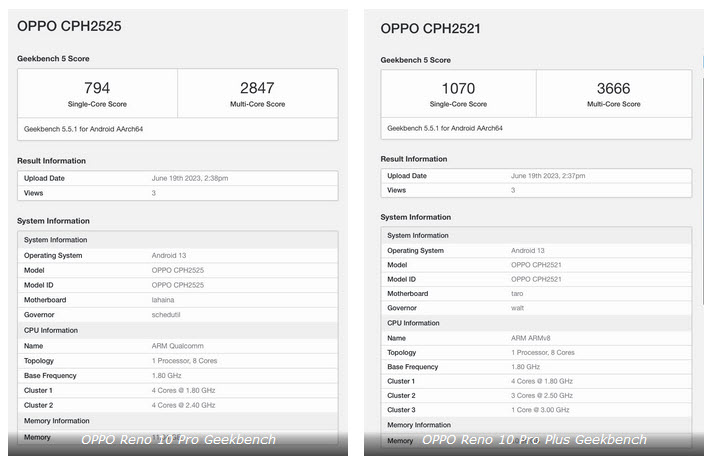Select the 3666 multi-core score
719x467 pixels.
[614, 88]
